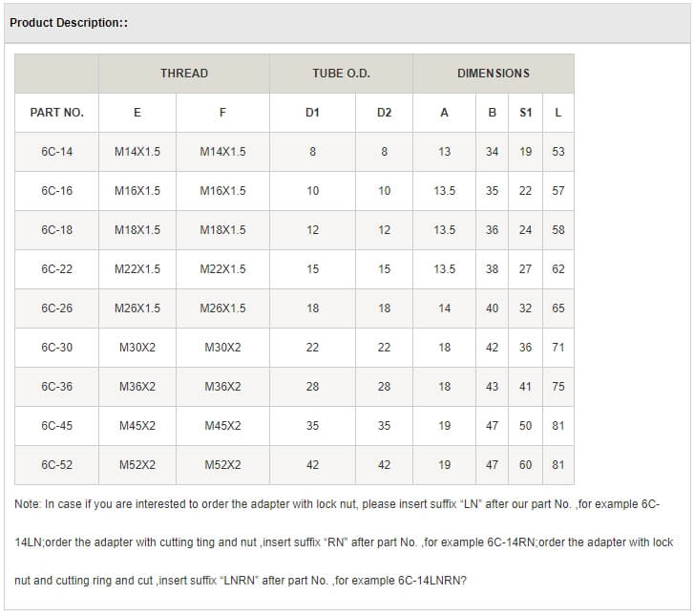
Task: Select the TUBE O.D. column group header
Action: coord(341,74)
